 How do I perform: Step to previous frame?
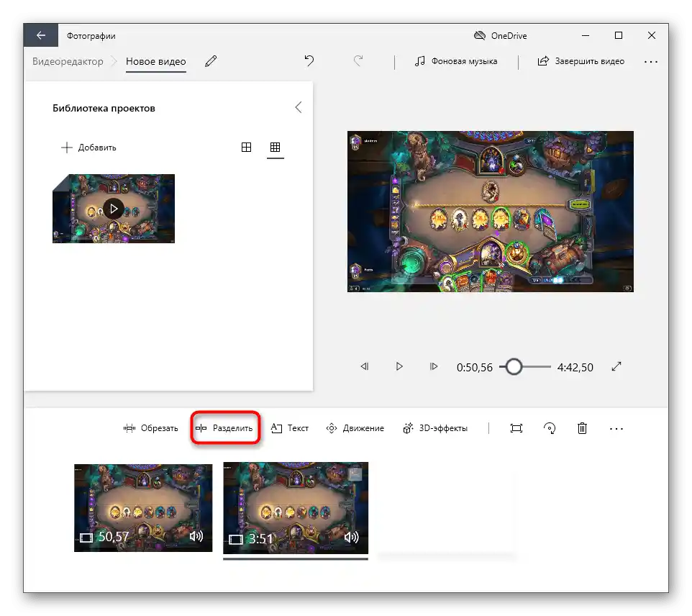point(365,366)
